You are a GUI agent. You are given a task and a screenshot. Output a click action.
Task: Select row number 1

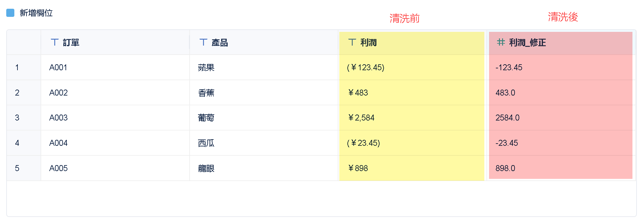coord(17,67)
